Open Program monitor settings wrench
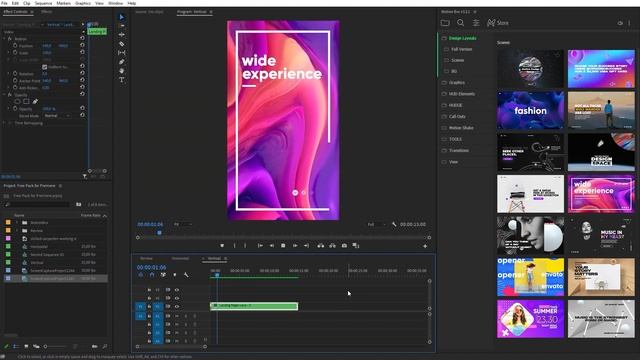 point(394,224)
